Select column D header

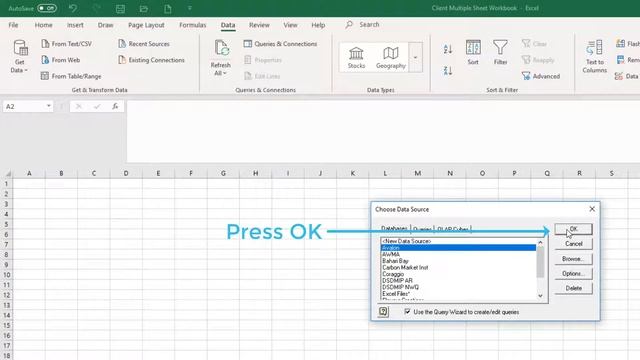pyautogui.click(x=126, y=173)
